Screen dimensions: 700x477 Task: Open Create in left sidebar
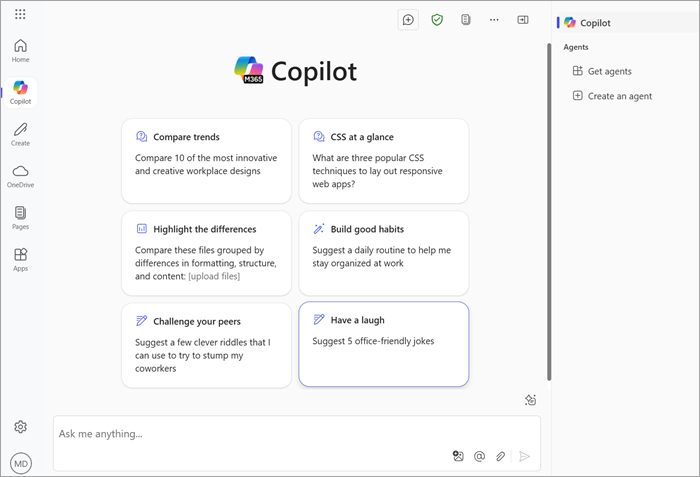[21, 134]
